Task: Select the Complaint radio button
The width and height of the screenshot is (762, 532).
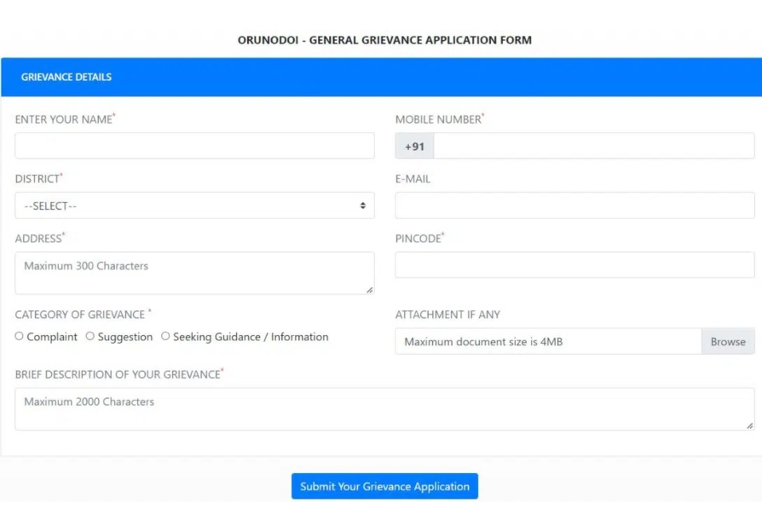Action: point(19,336)
